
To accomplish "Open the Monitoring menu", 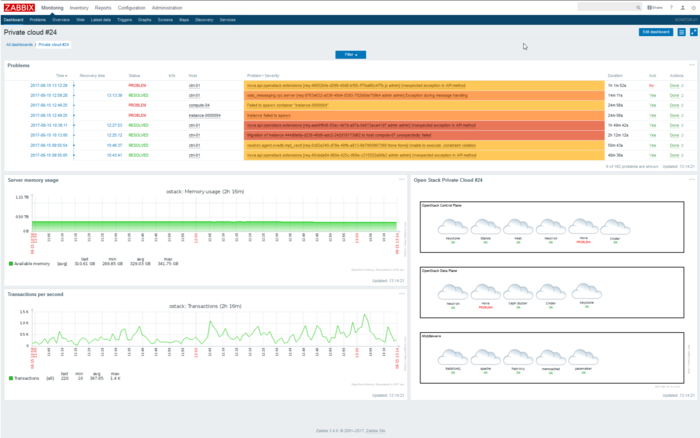I will click(x=54, y=7).
